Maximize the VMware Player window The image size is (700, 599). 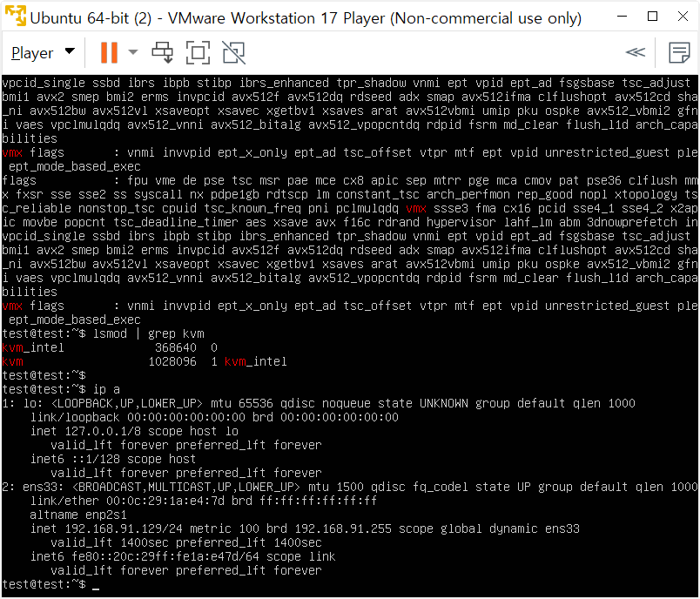652,17
